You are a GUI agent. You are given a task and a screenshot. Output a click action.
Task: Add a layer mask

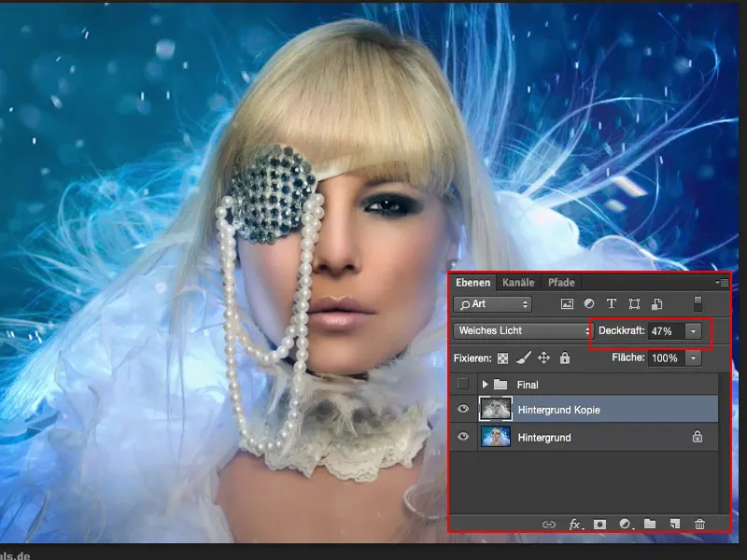pyautogui.click(x=599, y=525)
